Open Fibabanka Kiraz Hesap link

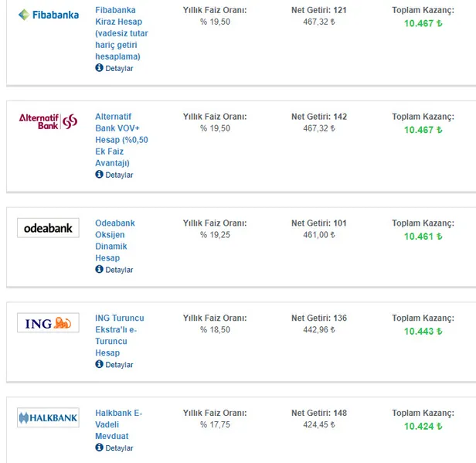click(121, 33)
